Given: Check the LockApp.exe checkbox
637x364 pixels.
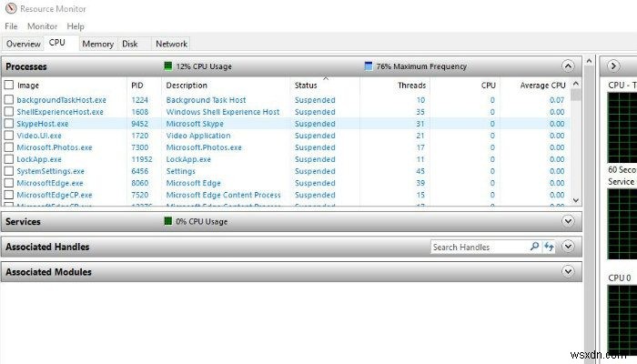Looking at the screenshot, I should [9, 159].
